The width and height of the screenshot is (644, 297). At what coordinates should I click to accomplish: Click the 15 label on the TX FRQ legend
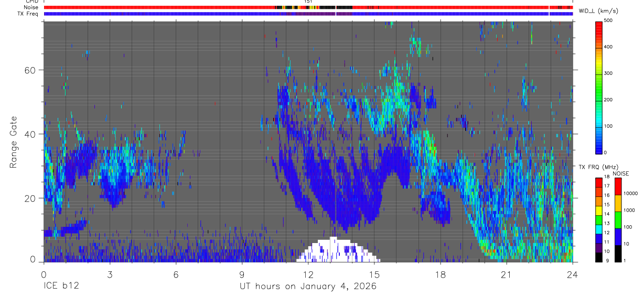tap(607, 205)
